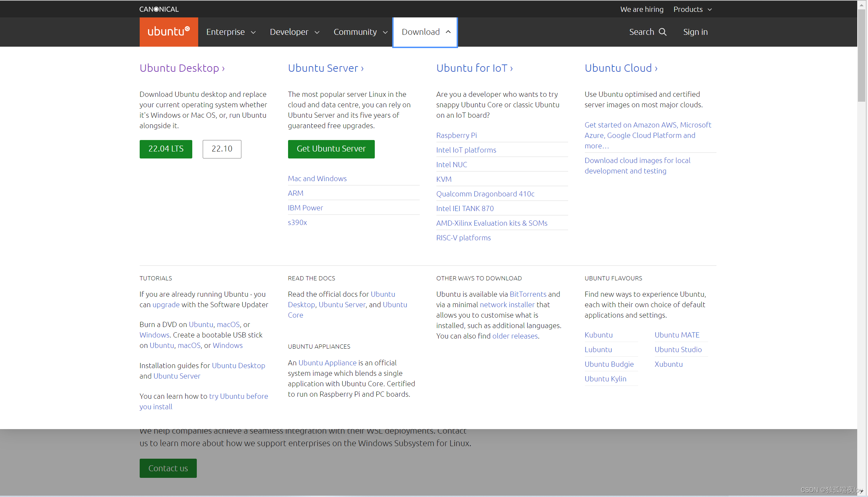The width and height of the screenshot is (868, 497).
Task: Open IBM Power link
Action: [305, 208]
